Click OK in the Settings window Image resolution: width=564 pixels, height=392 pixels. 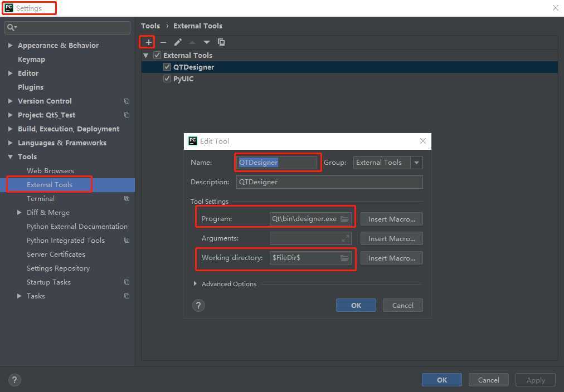pos(442,380)
